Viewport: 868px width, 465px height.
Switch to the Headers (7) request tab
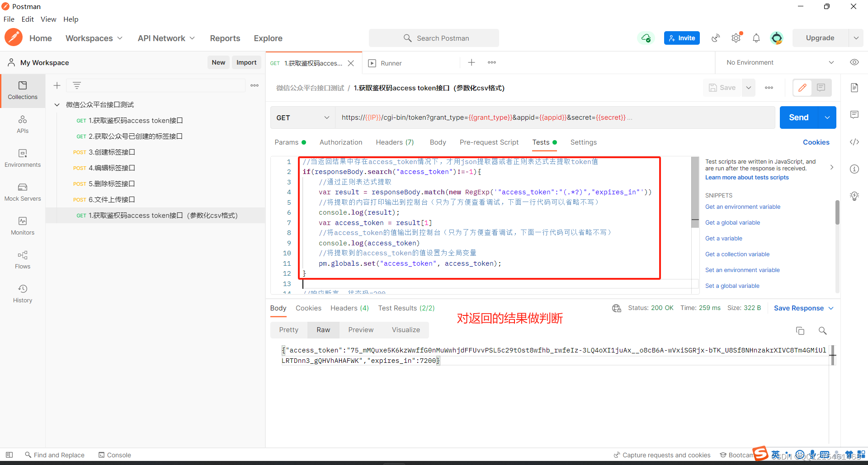tap(395, 142)
